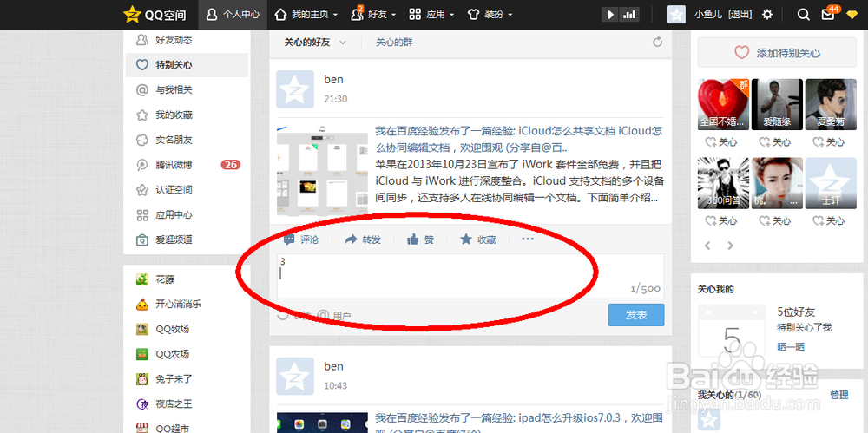The image size is (868, 433).
Task: Expand the 关心的好友 dropdown arrow
Action: coord(343,43)
